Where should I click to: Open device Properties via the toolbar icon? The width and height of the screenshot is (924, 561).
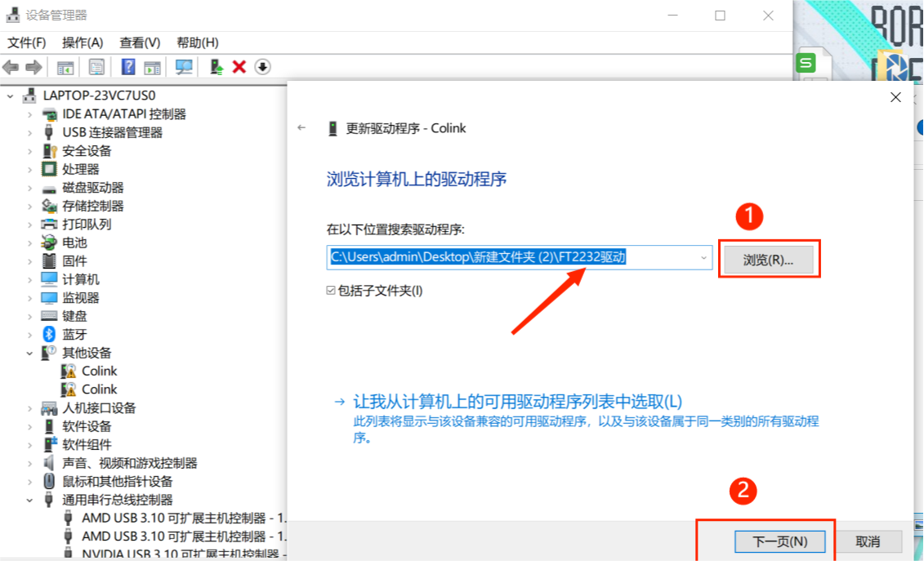tap(97, 66)
